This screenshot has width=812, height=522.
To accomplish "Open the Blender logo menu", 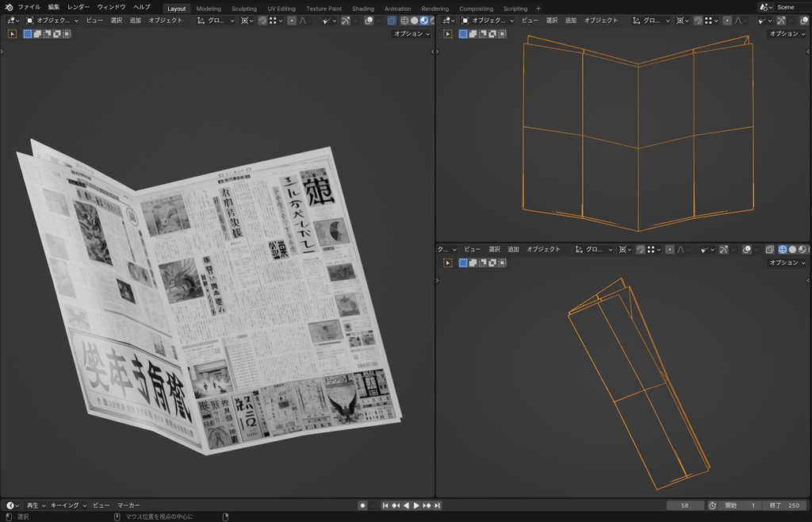I will click(x=8, y=7).
